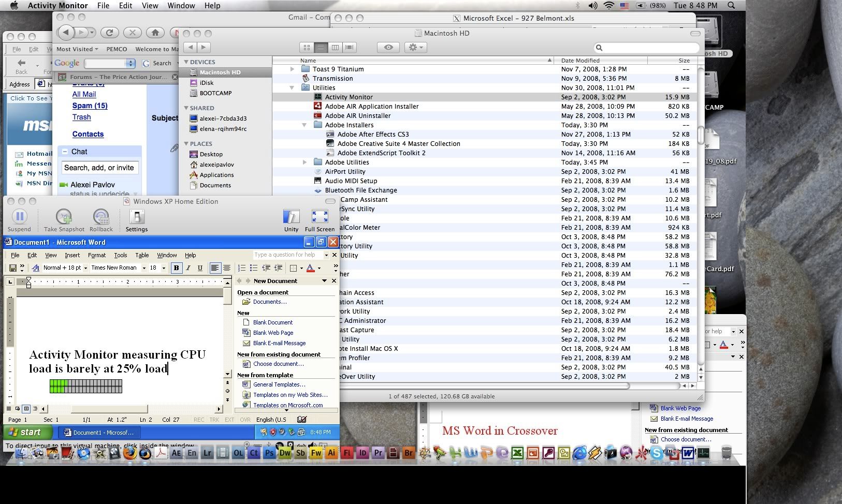Click the Blank Web Page link in Word task pane
This screenshot has width=842, height=504.
tap(273, 333)
